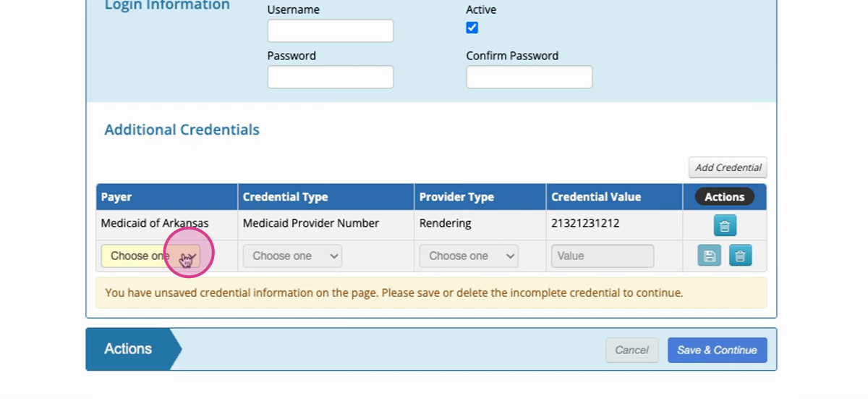Click the Add Credential button
This screenshot has width=868, height=399.
click(728, 167)
